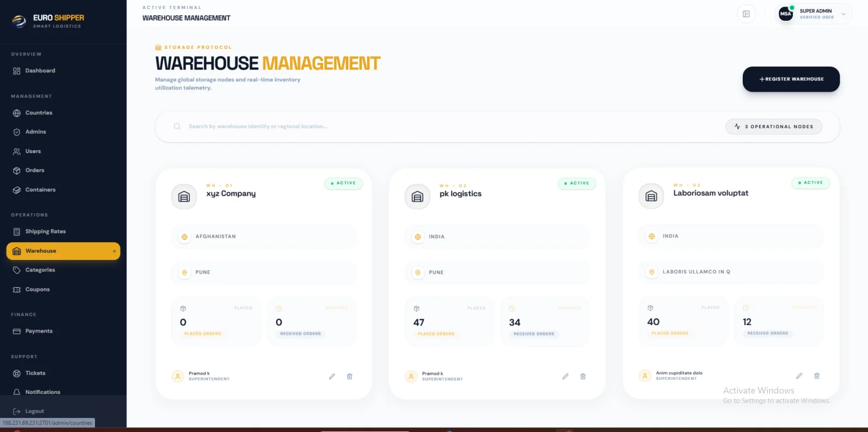868x432 pixels.
Task: Click the Euro Shipper logo icon
Action: coord(20,21)
